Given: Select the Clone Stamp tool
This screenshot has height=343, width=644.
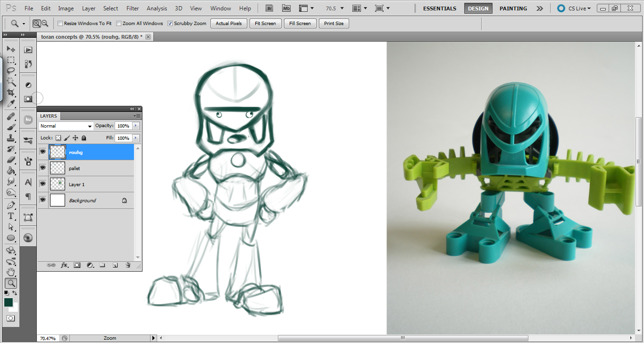Looking at the screenshot, I should pos(11,138).
